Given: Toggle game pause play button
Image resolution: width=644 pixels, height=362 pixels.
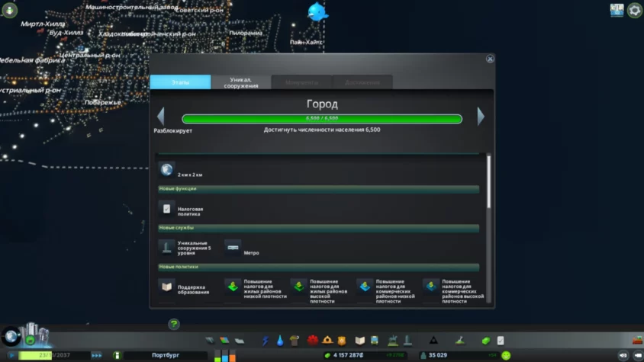Looking at the screenshot, I should [11, 355].
